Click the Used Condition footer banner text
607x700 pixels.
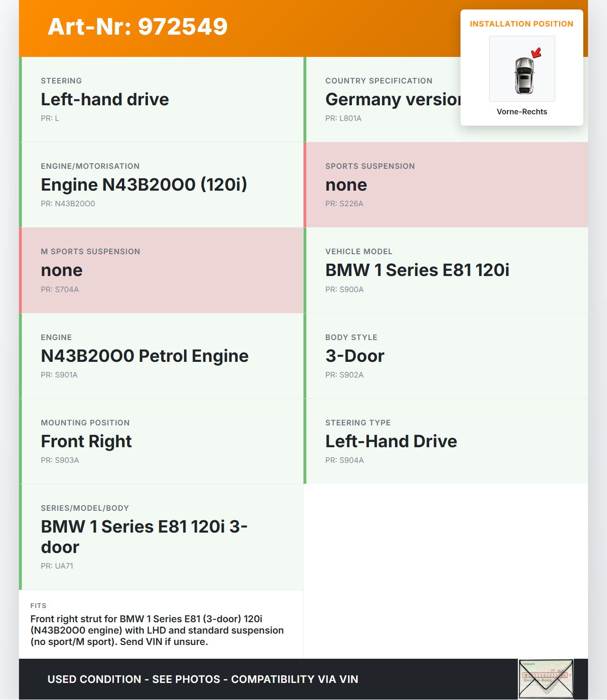(x=202, y=679)
